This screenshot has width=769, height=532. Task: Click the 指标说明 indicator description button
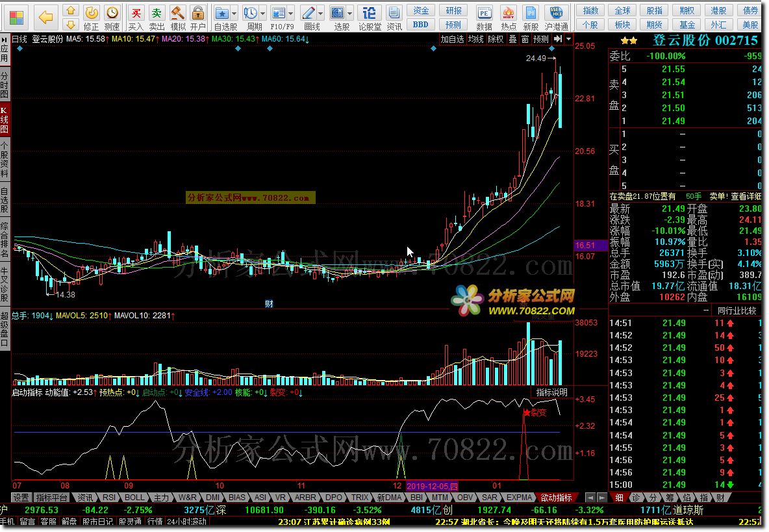pyautogui.click(x=551, y=392)
